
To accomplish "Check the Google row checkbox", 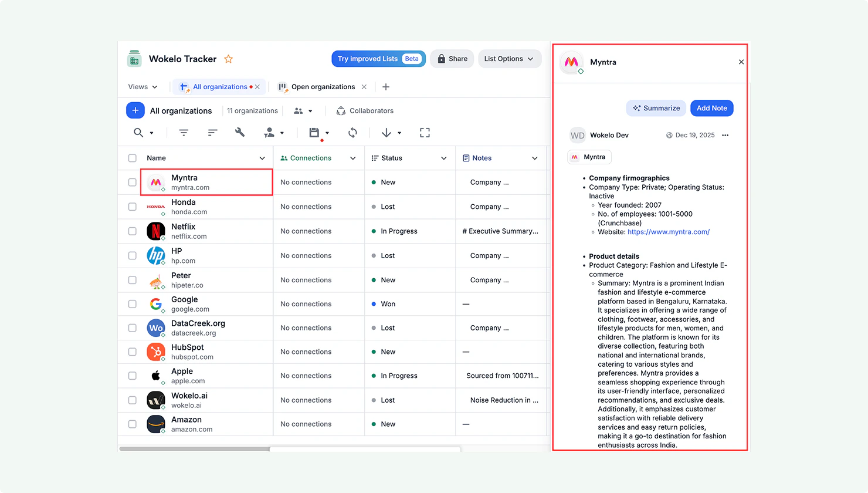I will click(x=133, y=304).
